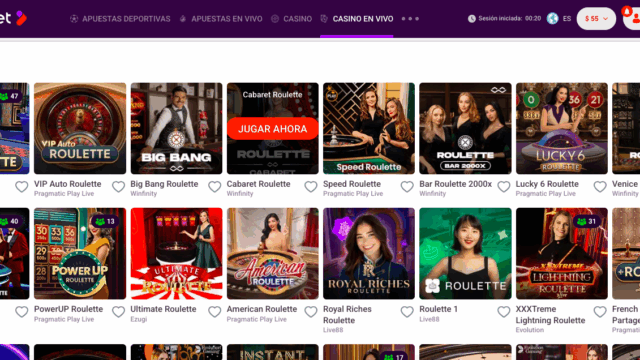640x360 pixels.
Task: Click the Ultimate Roulette title text
Action: [x=163, y=309]
